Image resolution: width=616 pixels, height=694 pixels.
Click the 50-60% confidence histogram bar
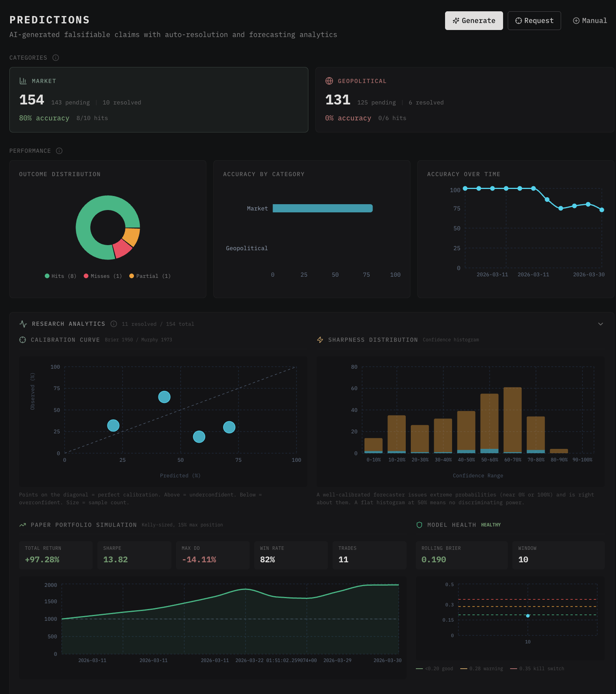click(489, 423)
